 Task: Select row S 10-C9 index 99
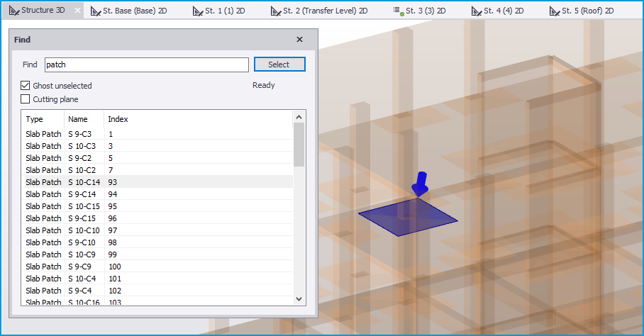coord(157,254)
